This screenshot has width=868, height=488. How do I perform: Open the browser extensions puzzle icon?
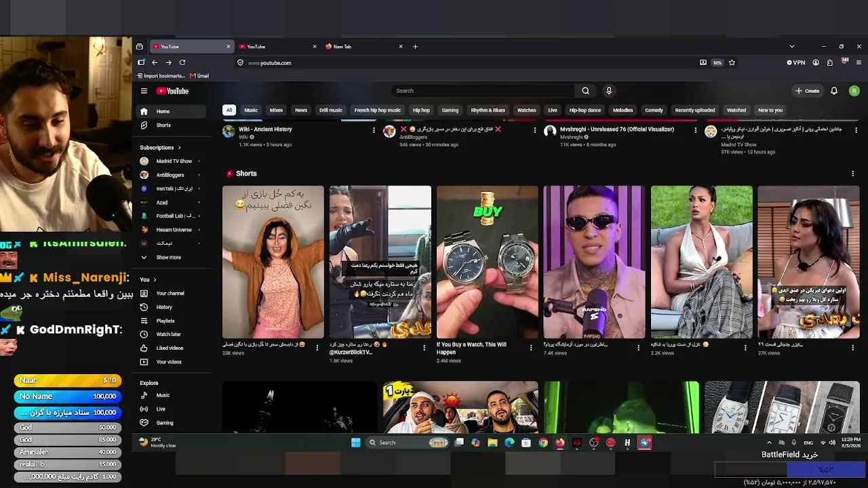coord(830,62)
